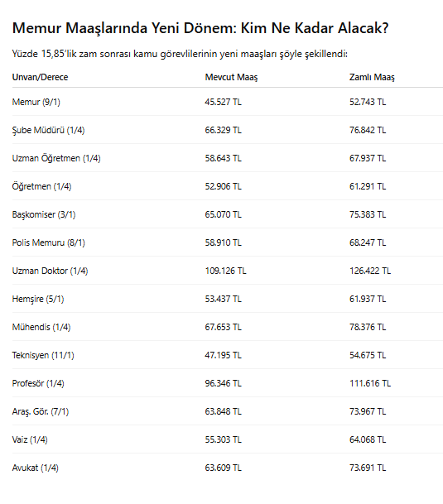This screenshot has width=443, height=504.
Task: Select the Mühendis (1/4) row label
Action: pyautogui.click(x=41, y=327)
